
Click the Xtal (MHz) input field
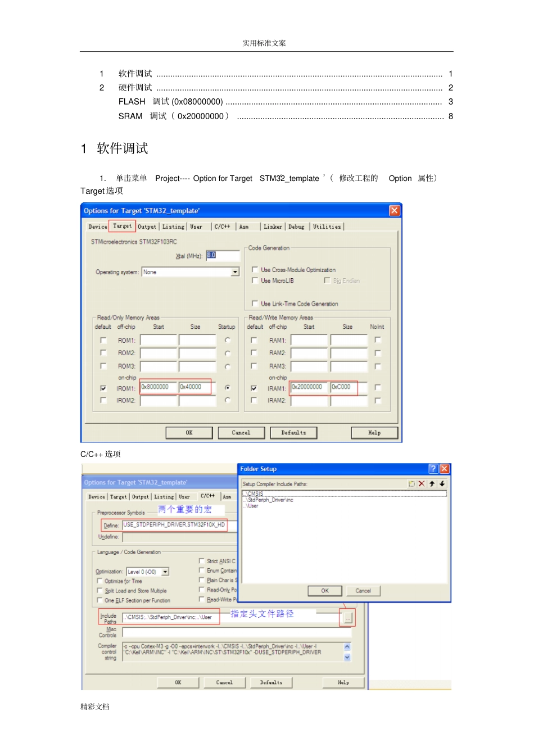[223, 256]
